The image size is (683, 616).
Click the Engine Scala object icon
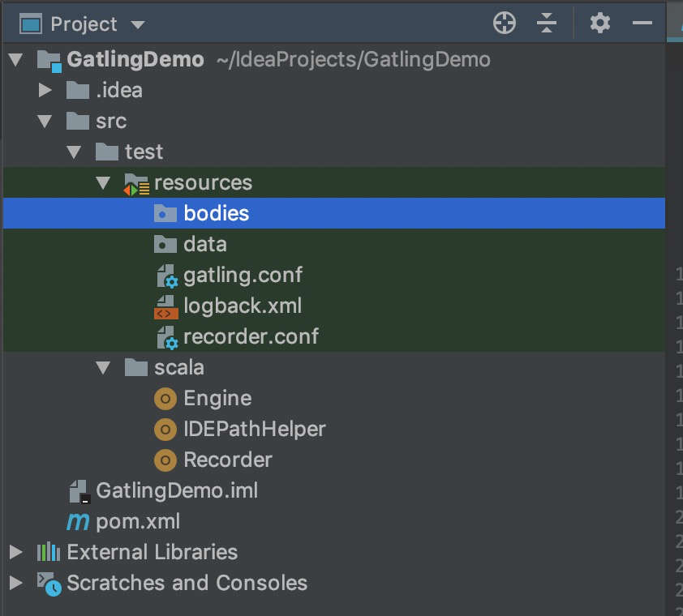coord(165,398)
